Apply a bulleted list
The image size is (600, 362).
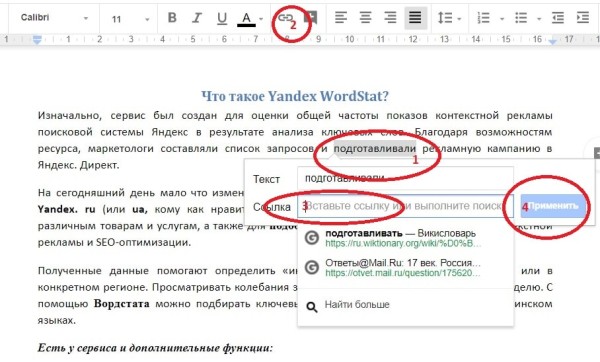pos(521,18)
